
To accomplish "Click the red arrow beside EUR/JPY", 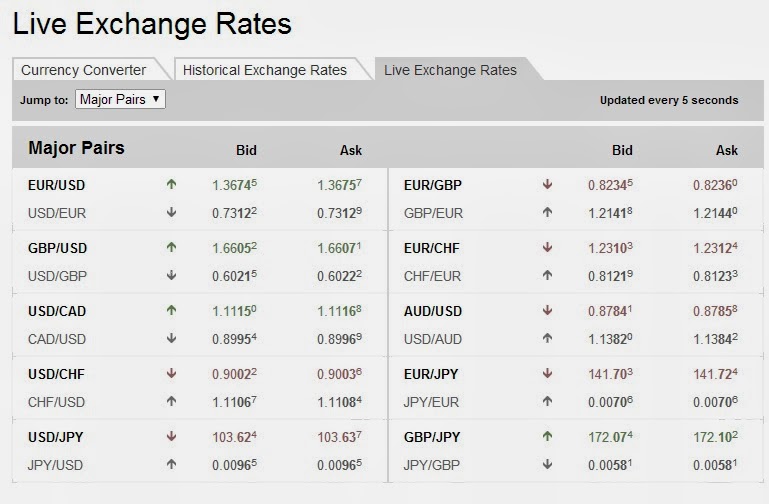I will (x=547, y=373).
